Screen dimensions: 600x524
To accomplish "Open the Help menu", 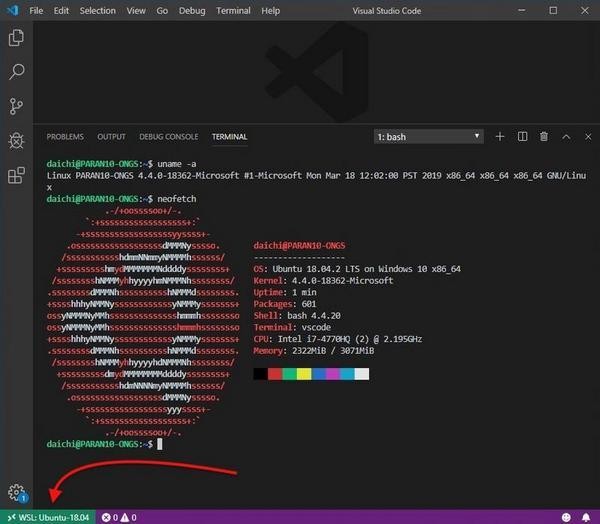I will (x=271, y=11).
